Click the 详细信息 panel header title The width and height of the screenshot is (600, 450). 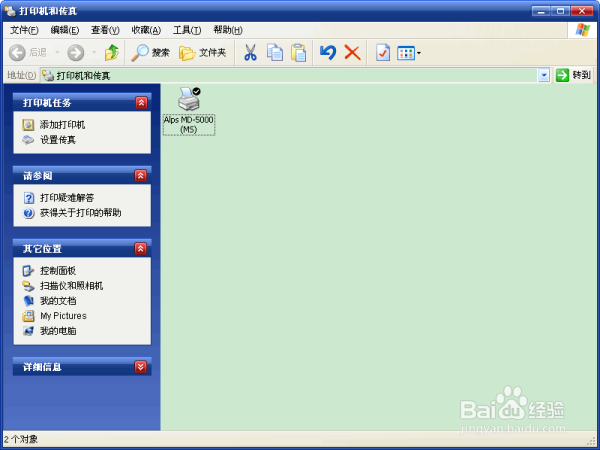42,367
